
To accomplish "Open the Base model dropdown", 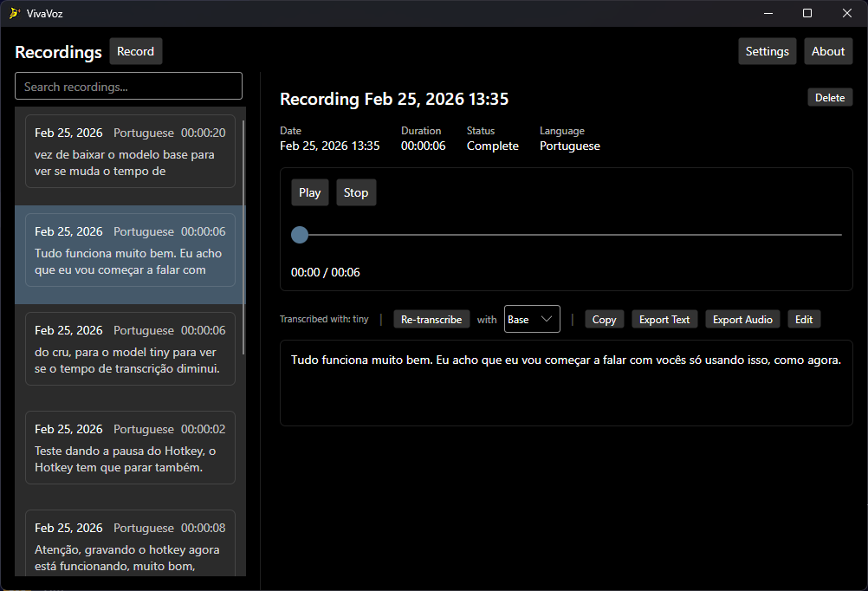I will point(531,319).
